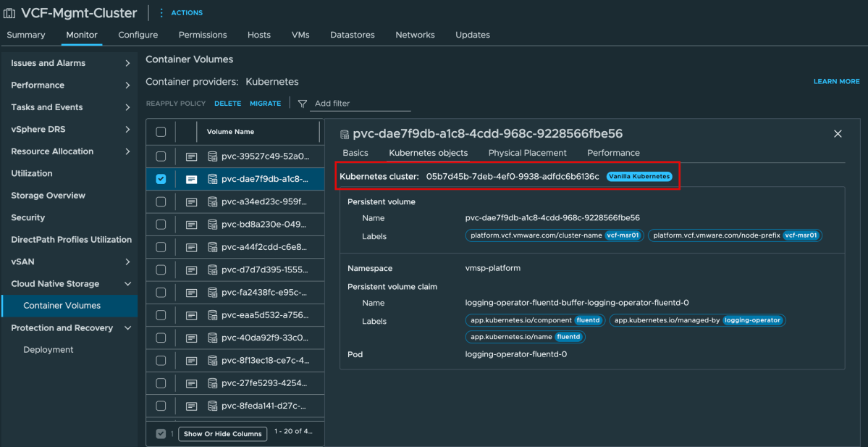Expand the Performance sidebar section

click(127, 85)
